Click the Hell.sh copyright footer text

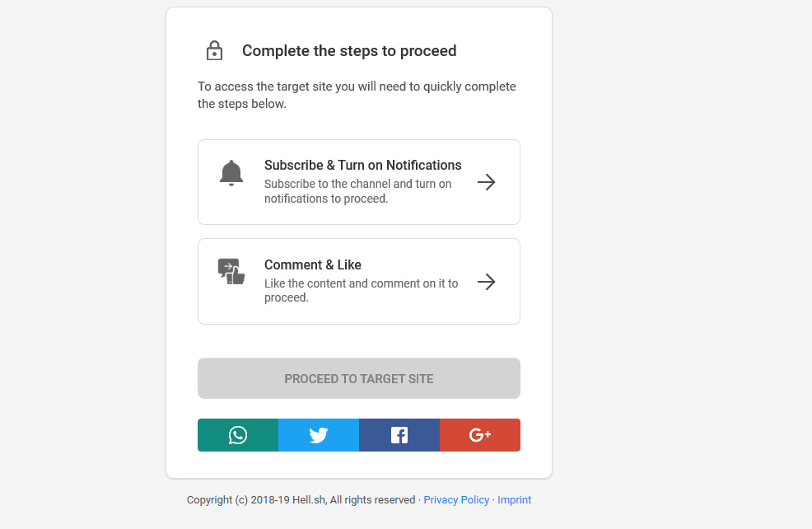click(x=301, y=500)
